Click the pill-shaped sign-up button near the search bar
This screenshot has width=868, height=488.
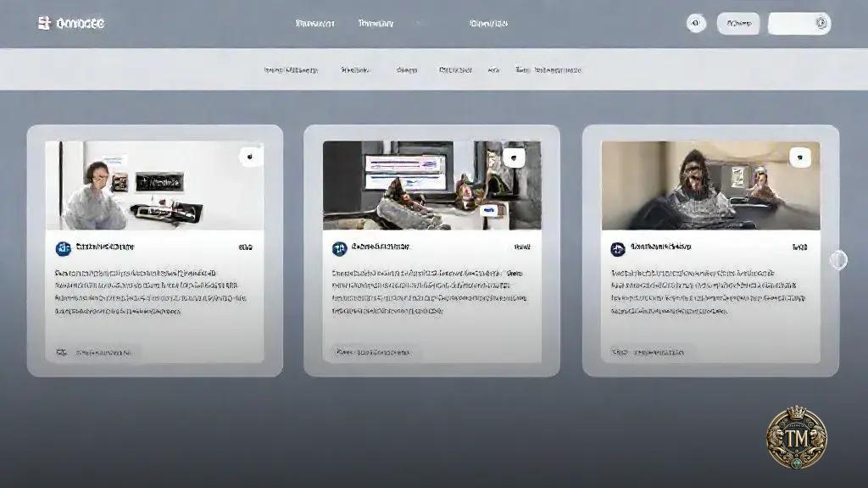739,23
